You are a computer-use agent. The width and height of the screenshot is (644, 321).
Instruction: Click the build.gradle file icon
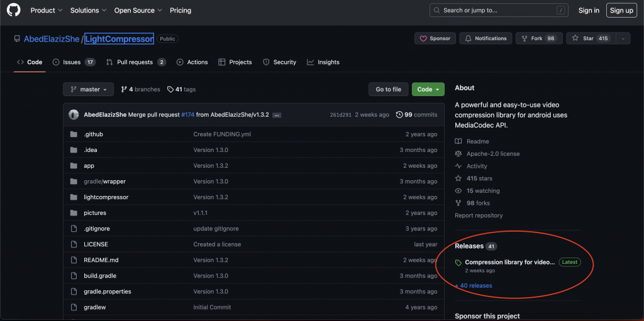[74, 275]
